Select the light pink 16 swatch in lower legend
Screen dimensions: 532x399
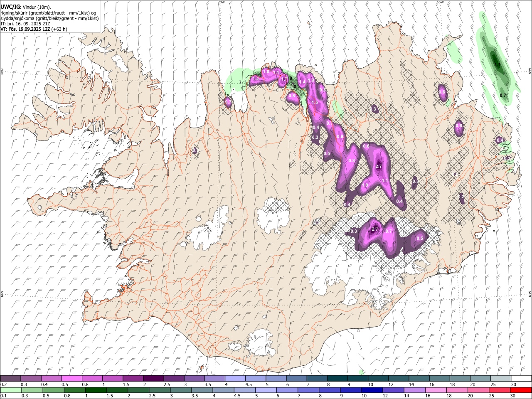pyautogui.click(x=436, y=390)
